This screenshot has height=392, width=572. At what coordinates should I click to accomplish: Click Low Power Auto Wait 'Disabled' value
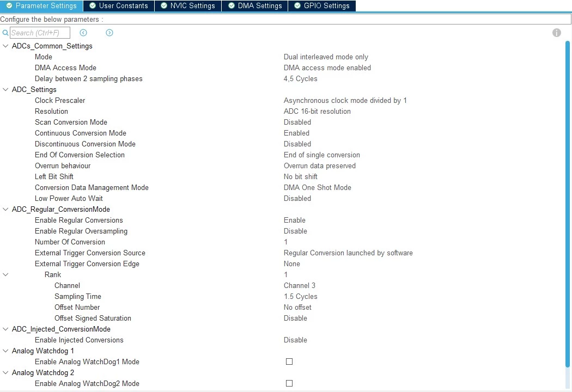[x=297, y=198]
